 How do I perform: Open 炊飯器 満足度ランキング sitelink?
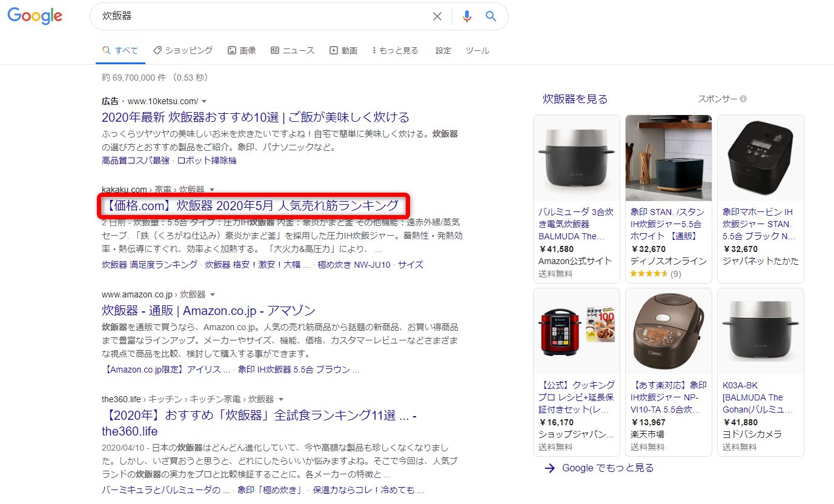pyautogui.click(x=150, y=265)
